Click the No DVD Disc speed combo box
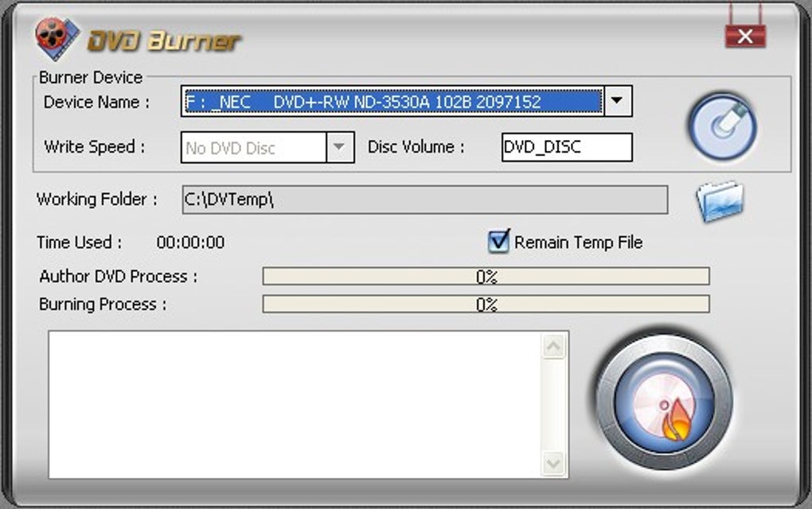This screenshot has width=812, height=509. (267, 147)
